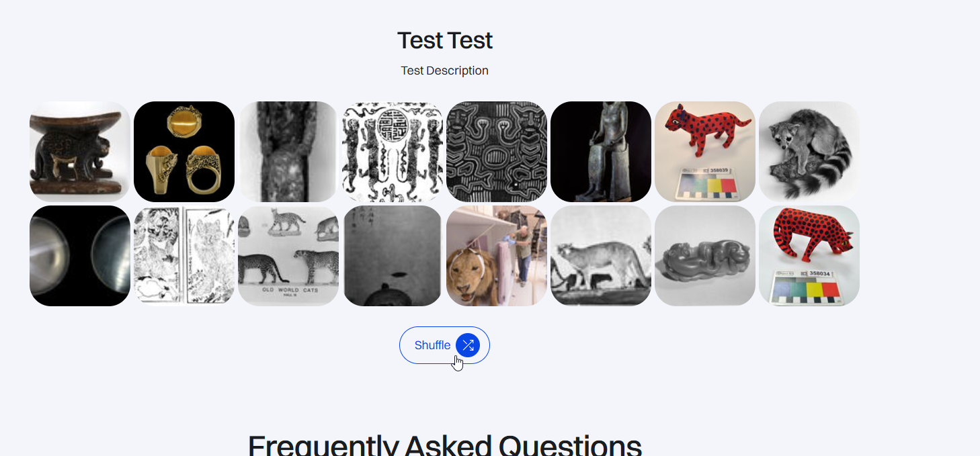Open the seated cat-headed statue image

tap(601, 152)
